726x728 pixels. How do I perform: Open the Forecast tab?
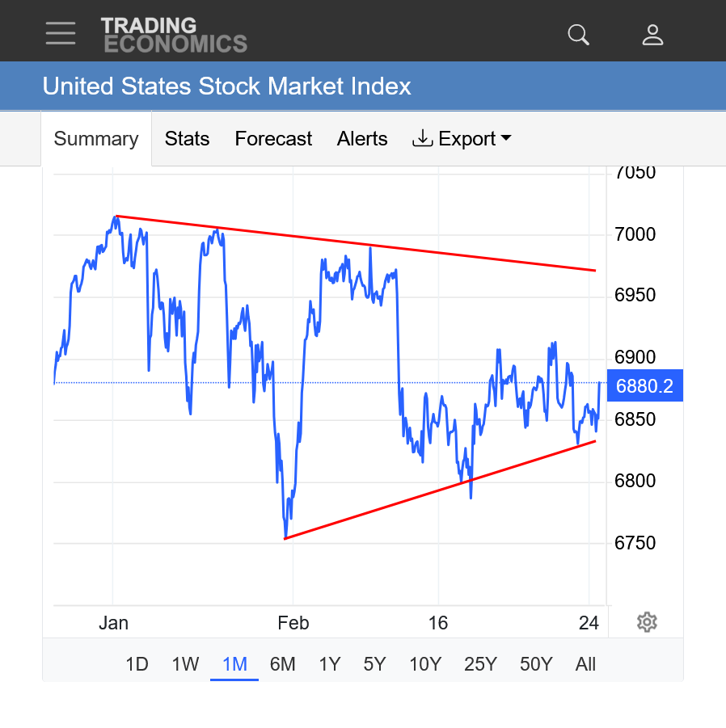(x=273, y=139)
